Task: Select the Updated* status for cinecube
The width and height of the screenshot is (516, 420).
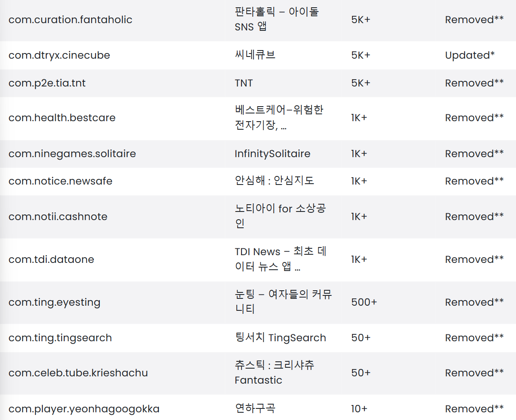Action: point(470,55)
